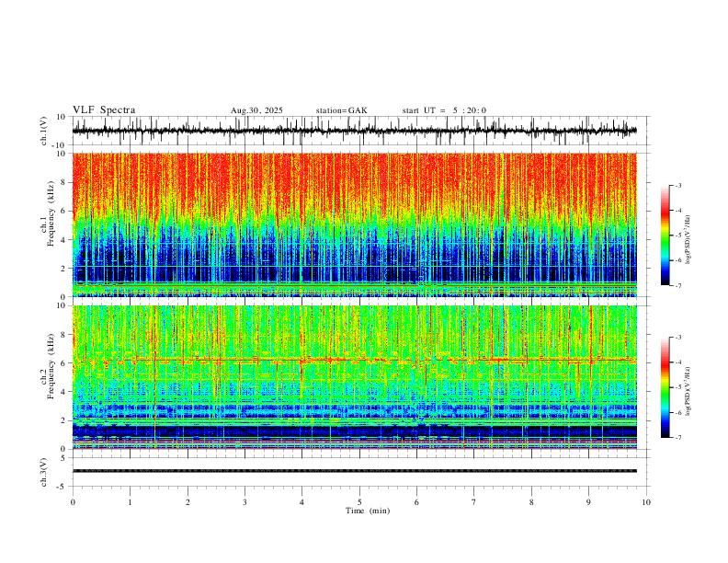
Task: Click the "Time (min)" axis label
Action: 368,511
